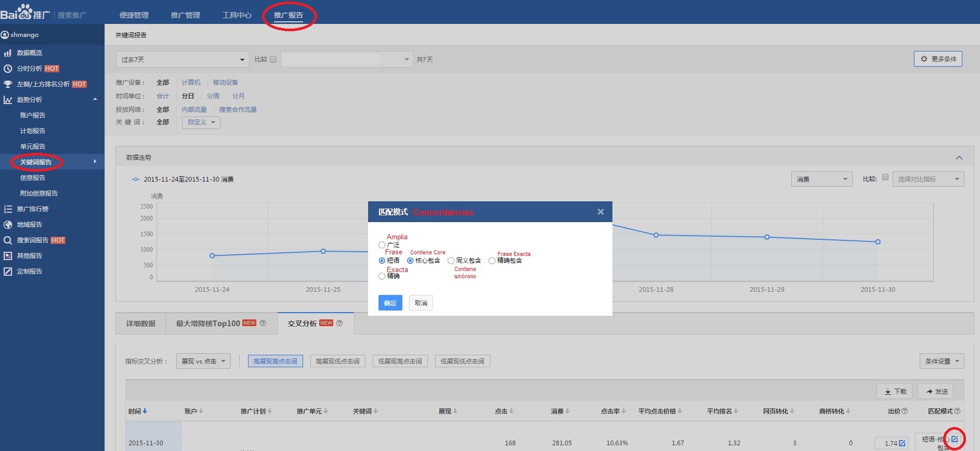Click the shmango account avatar icon
This screenshot has width=980, height=451.
tap(5, 35)
